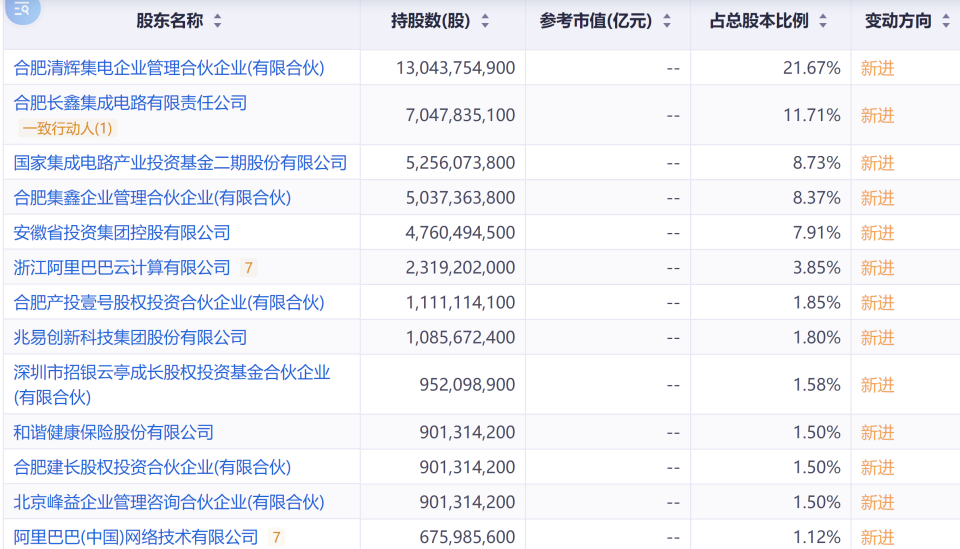Viewport: 960px width, 549px height.
Task: Select share count 5,037,363,800
Action: tap(460, 198)
